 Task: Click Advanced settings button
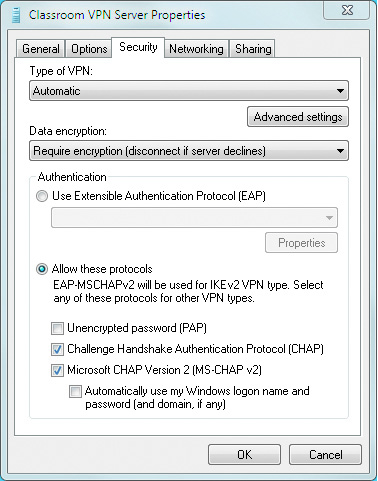point(298,117)
